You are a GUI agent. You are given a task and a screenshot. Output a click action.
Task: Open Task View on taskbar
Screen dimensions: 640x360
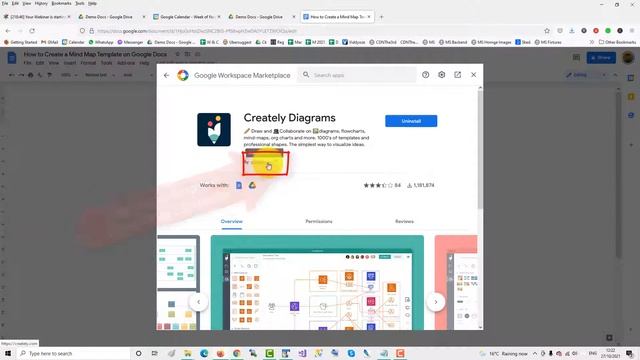(155, 353)
